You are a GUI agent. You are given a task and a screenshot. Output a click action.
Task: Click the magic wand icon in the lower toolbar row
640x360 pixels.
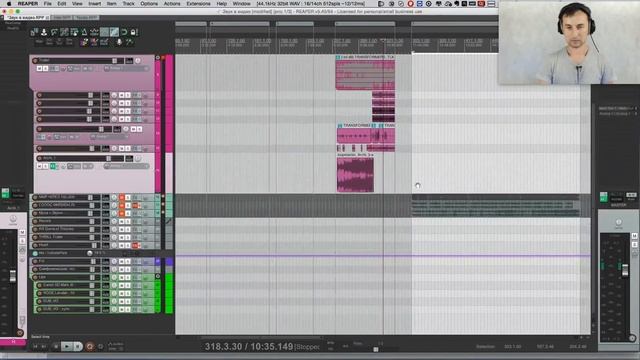129,42
